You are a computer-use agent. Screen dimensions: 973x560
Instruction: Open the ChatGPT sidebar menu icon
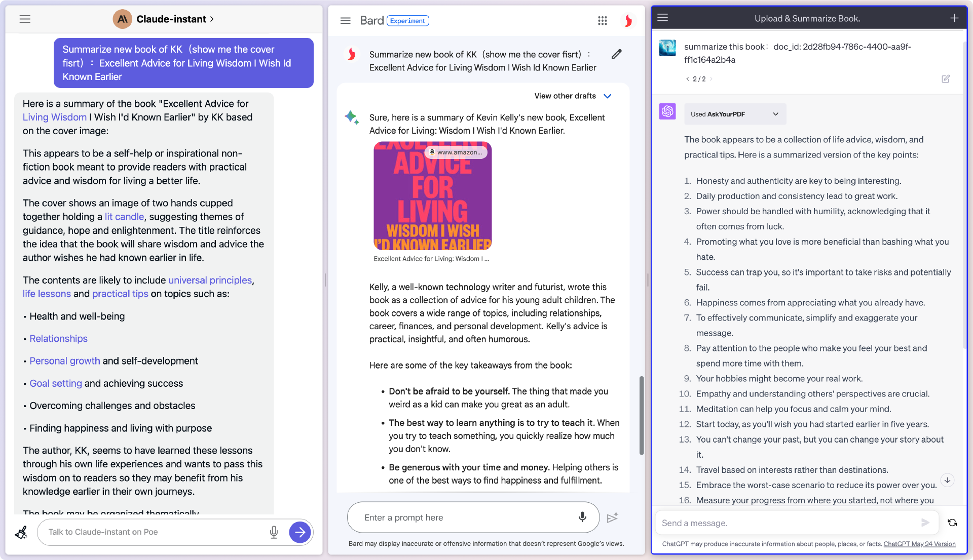point(662,18)
